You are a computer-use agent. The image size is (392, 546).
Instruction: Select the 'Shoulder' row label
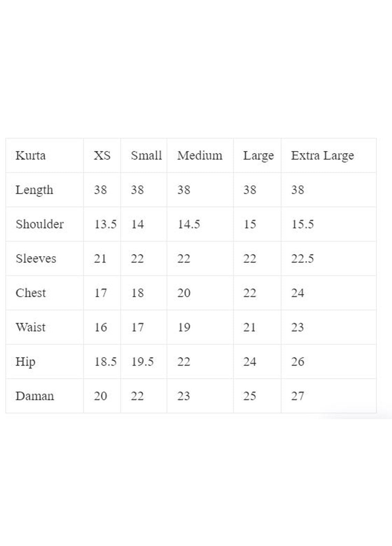(40, 224)
